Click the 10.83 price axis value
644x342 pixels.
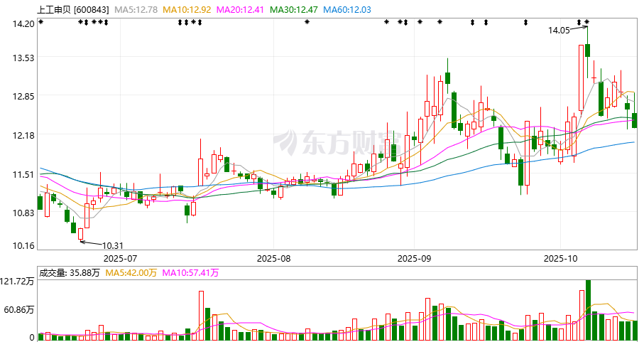[23, 213]
